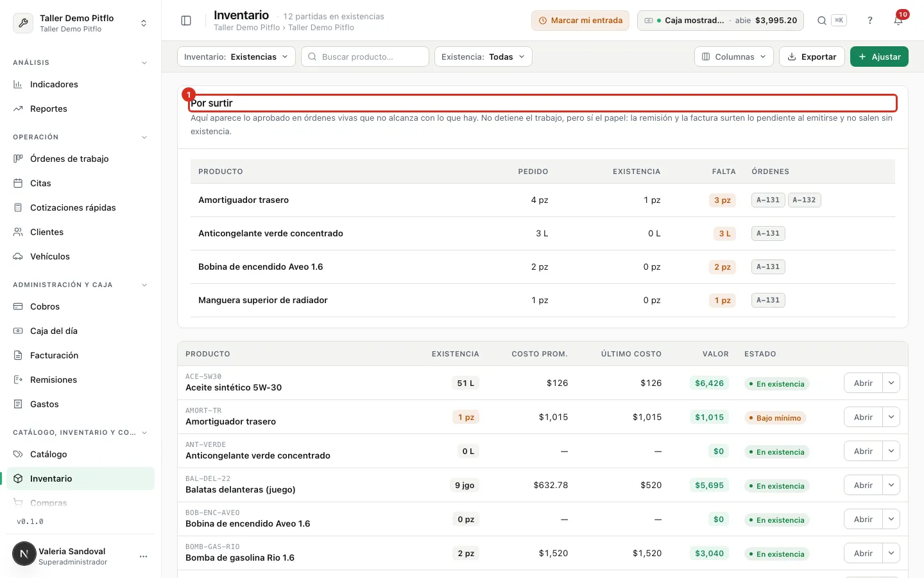Open the Inventario: Existencias dropdown
This screenshot has height=578, width=924.
(236, 57)
